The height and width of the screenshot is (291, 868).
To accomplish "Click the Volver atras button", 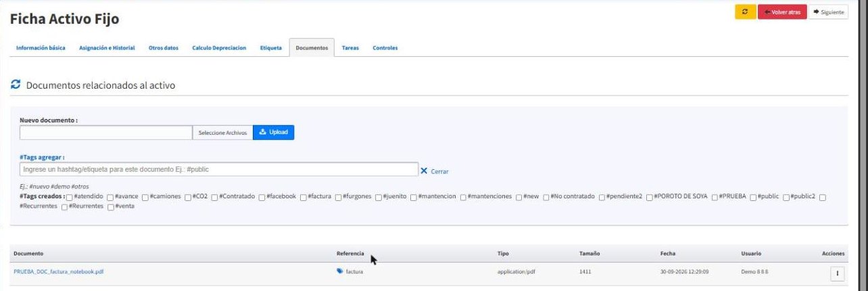I will pyautogui.click(x=782, y=12).
